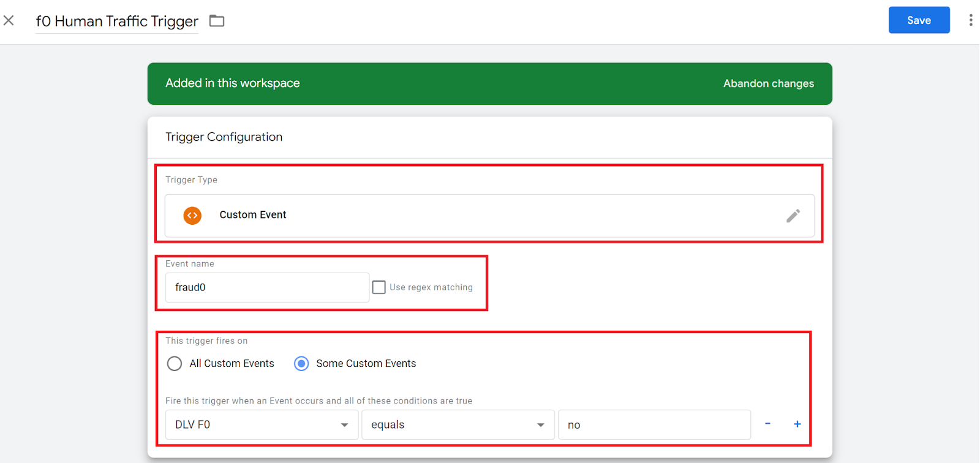980x463 pixels.
Task: Click the green Added in this workspace banner
Action: (429, 84)
